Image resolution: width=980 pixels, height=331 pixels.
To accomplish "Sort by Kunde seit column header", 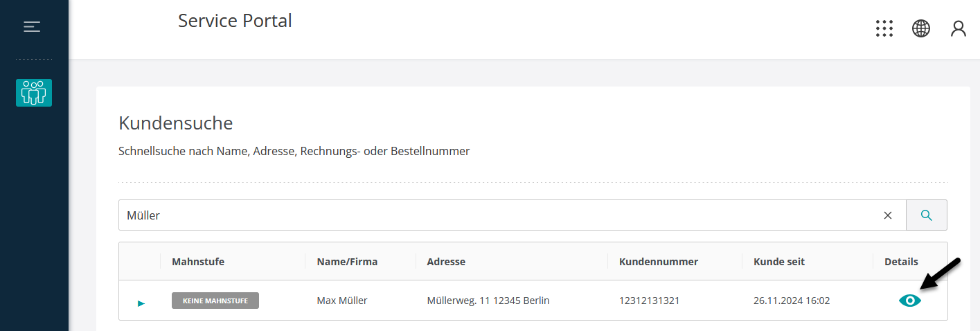I will 779,262.
